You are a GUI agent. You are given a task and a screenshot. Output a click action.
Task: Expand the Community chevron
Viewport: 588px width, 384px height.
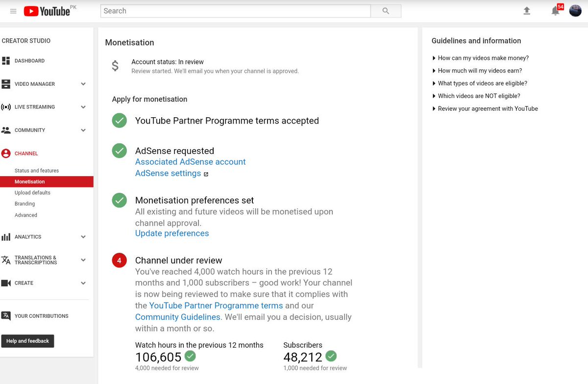(83, 130)
